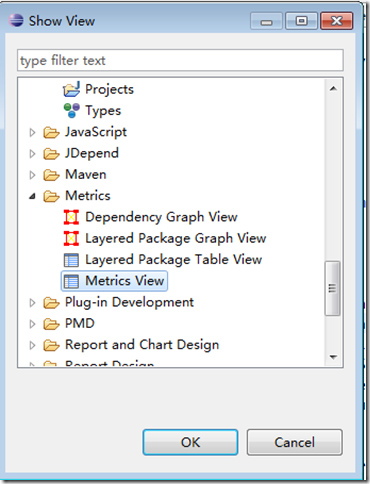Select the Types view icon
370x484 pixels.
(71, 110)
